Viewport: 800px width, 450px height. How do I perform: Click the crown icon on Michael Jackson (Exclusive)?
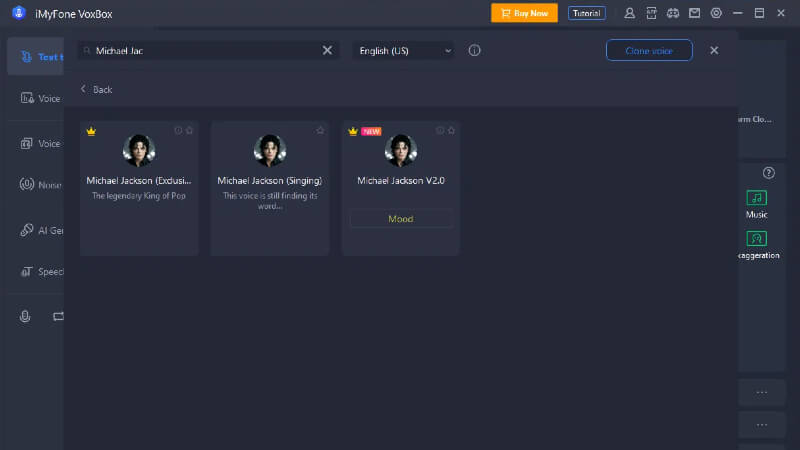(91, 131)
